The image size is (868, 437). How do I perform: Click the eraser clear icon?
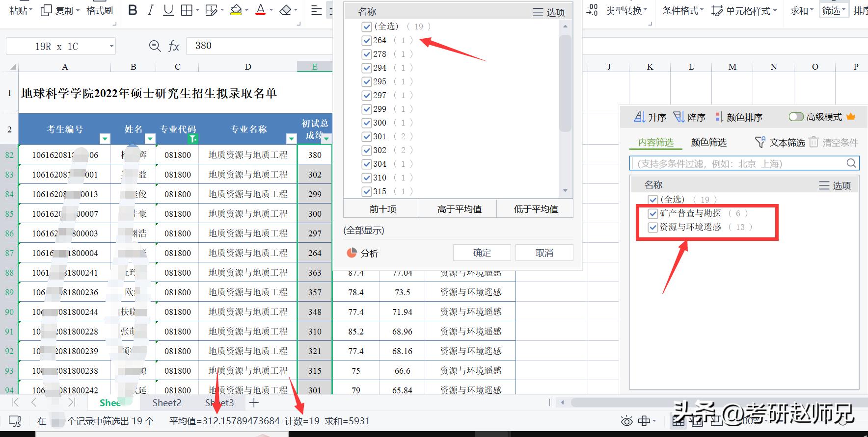[285, 10]
